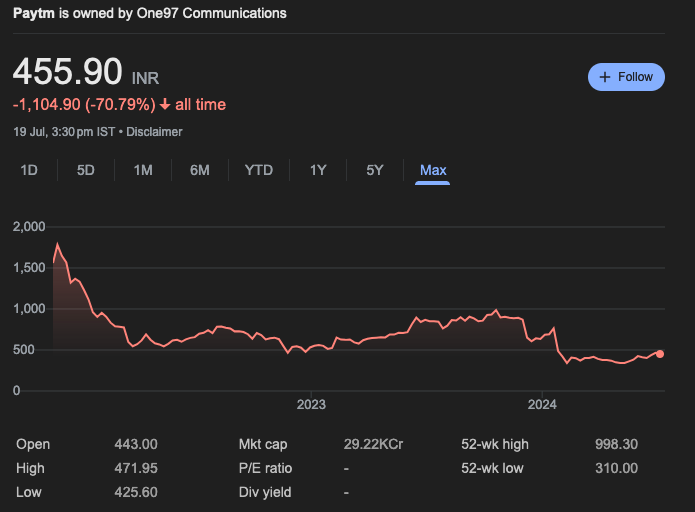Switch to the 1Y time range
The width and height of the screenshot is (695, 512).
point(318,170)
